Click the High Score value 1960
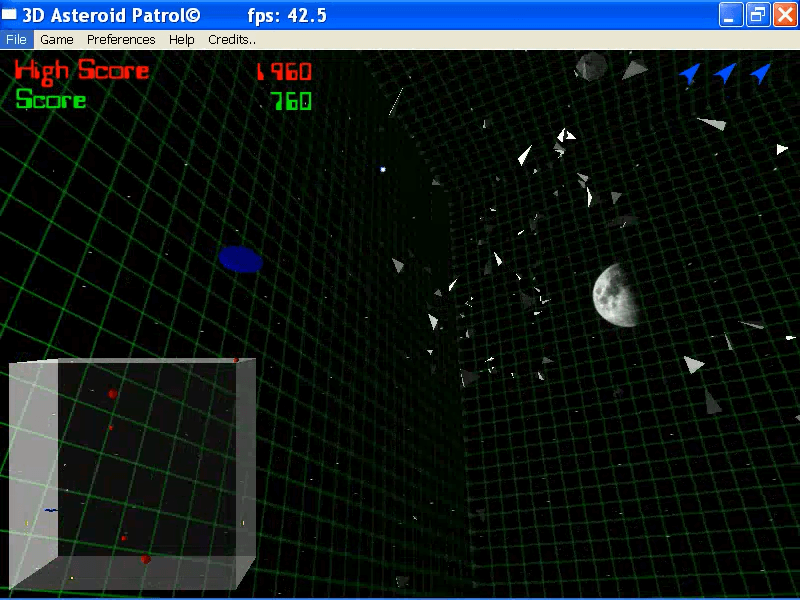The height and width of the screenshot is (600, 800). coord(284,72)
